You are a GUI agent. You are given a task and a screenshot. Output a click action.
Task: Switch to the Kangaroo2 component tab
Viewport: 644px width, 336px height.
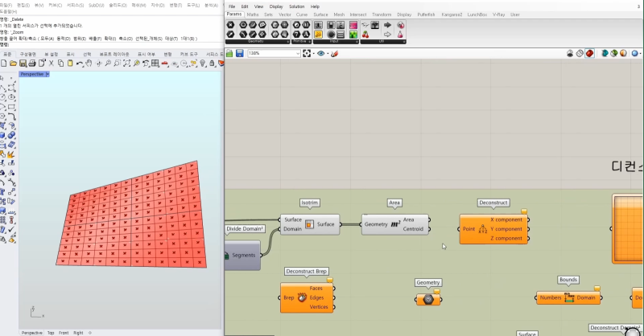click(452, 14)
